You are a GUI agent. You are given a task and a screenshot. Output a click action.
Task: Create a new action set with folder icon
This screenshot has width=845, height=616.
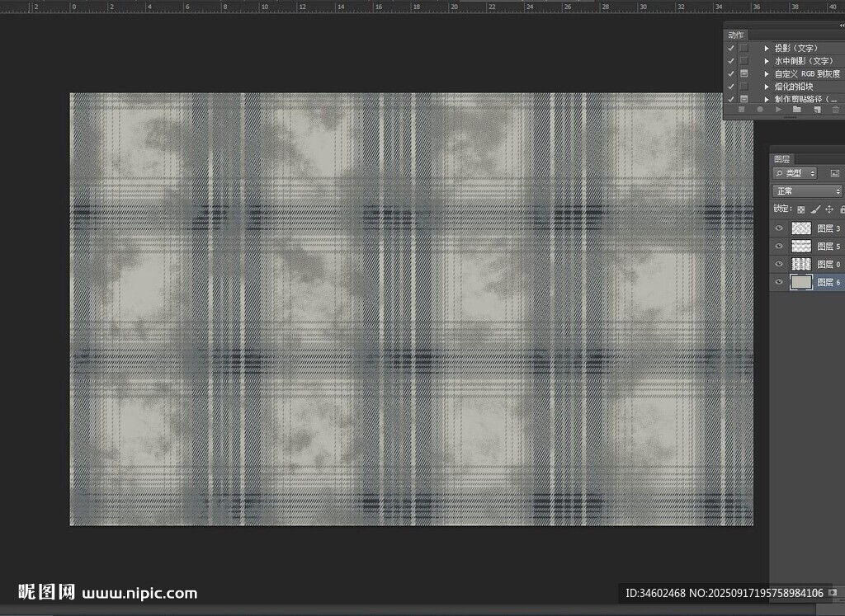tap(797, 110)
